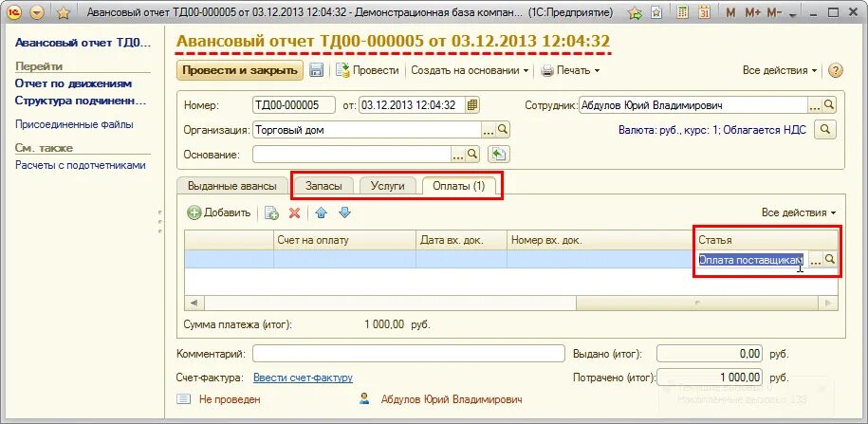Open 'Структура подчиненн…' link

pos(81,101)
